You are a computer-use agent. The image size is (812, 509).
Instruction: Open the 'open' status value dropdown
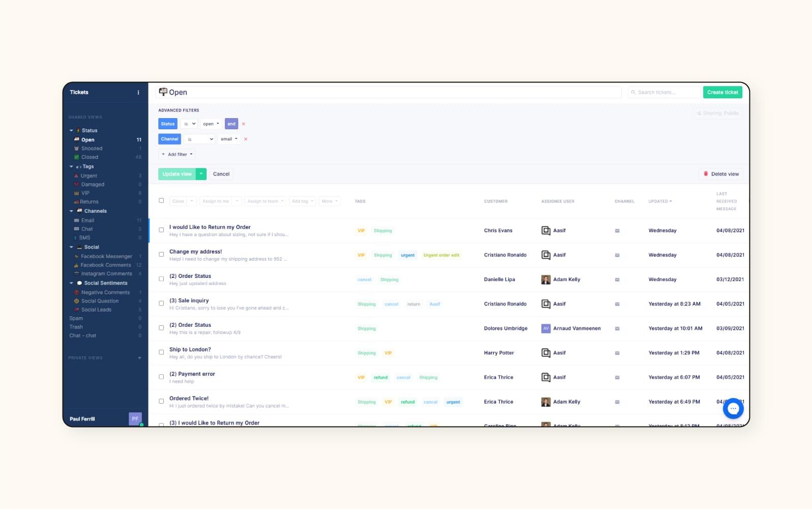[x=211, y=124]
